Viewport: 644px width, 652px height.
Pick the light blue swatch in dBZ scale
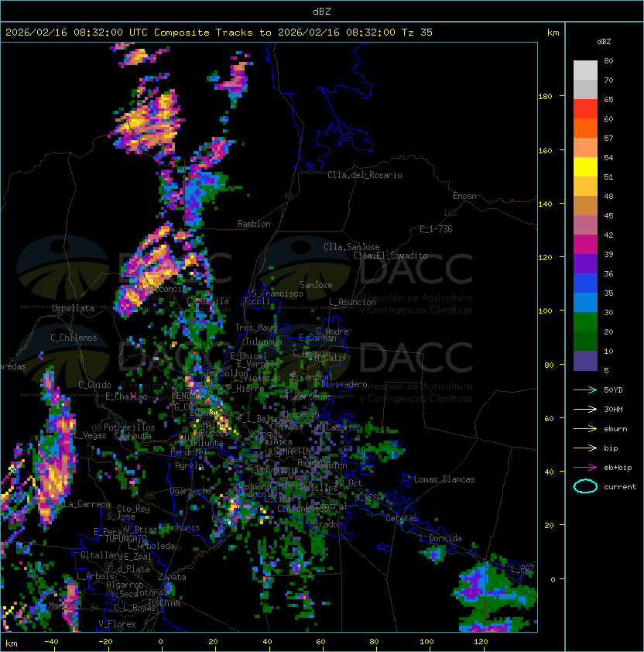[x=585, y=302]
